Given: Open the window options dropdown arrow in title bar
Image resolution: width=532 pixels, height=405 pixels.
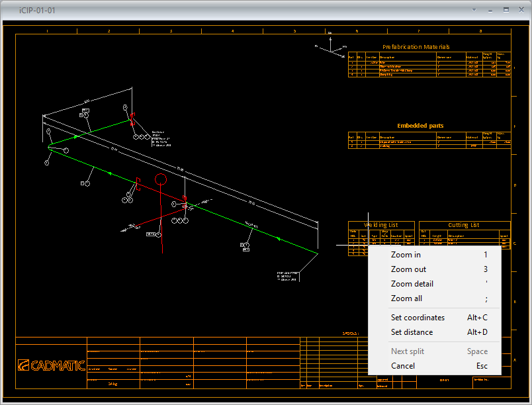Looking at the screenshot, I should pos(474,10).
